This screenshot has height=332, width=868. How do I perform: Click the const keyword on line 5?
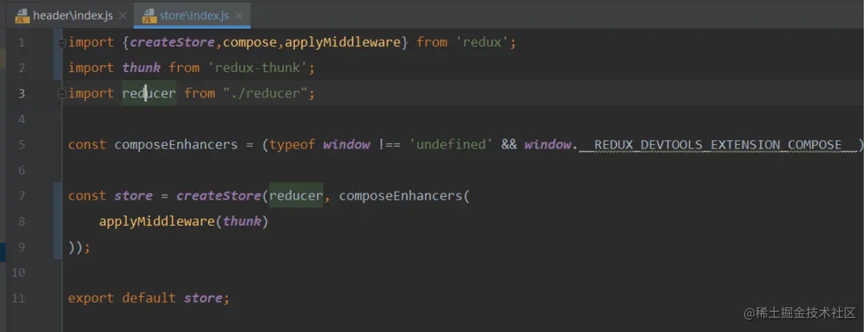coord(87,145)
